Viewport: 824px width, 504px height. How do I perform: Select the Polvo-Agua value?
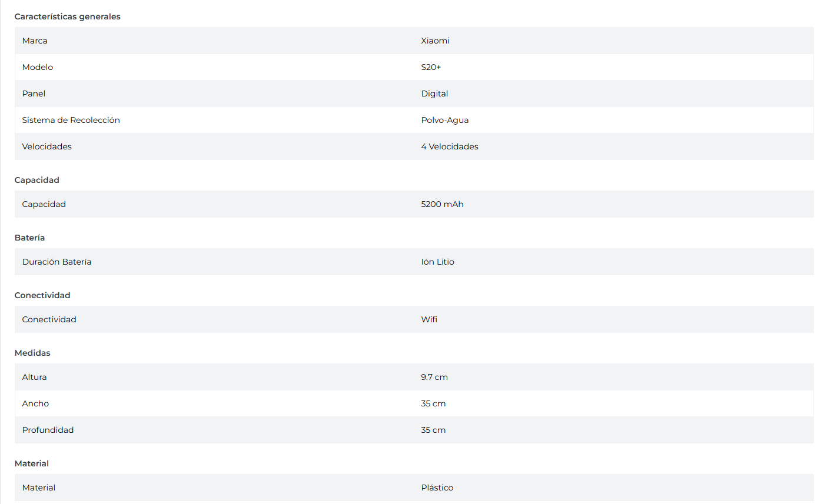(x=444, y=120)
